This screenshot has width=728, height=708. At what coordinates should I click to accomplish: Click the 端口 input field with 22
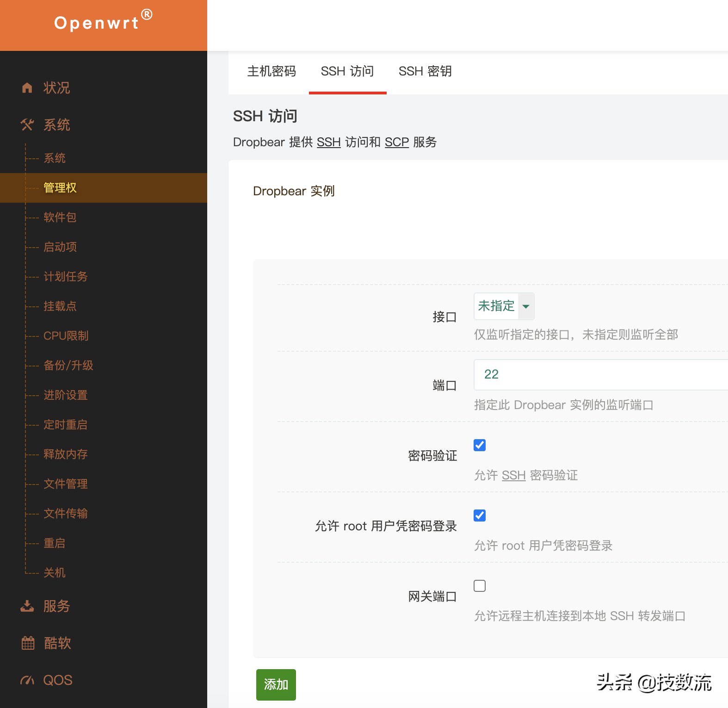[x=601, y=374]
